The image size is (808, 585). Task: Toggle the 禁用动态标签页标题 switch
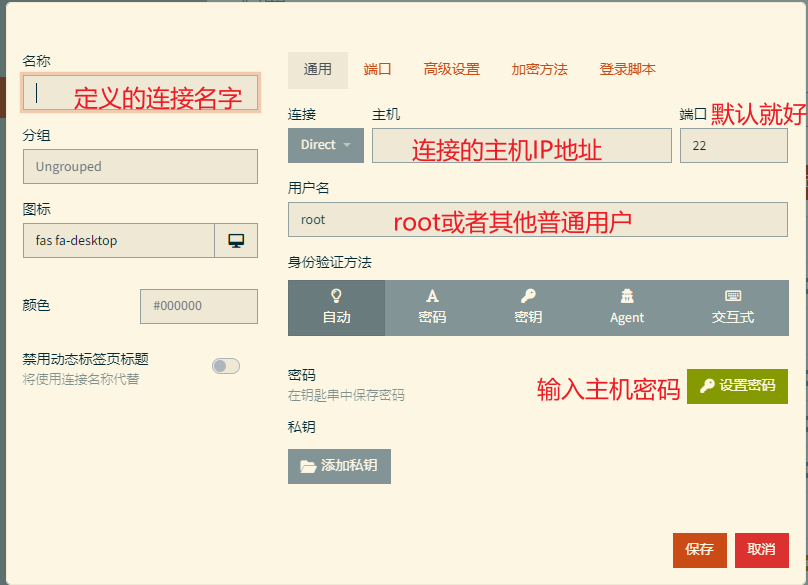(225, 366)
